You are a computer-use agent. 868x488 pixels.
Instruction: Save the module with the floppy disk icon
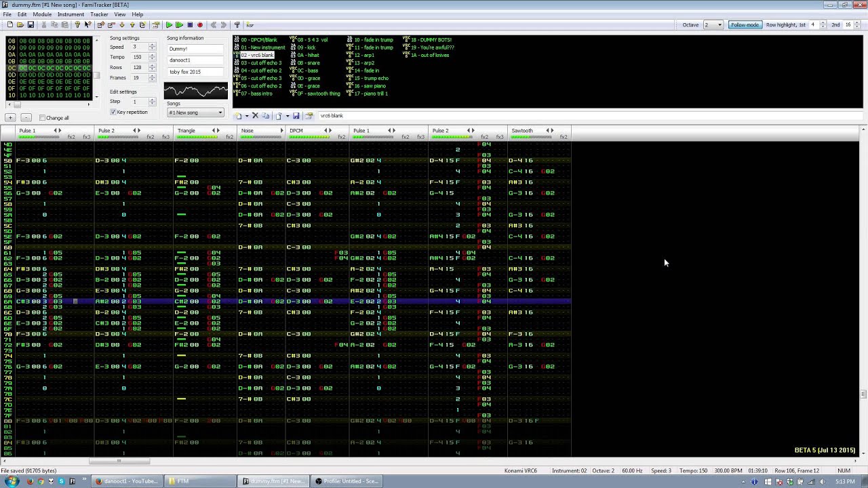click(x=31, y=24)
